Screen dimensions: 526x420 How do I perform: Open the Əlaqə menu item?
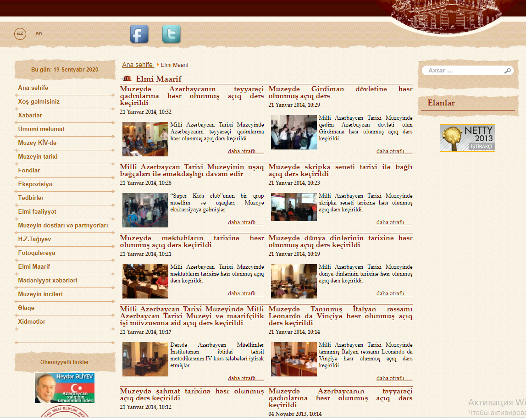(26, 308)
